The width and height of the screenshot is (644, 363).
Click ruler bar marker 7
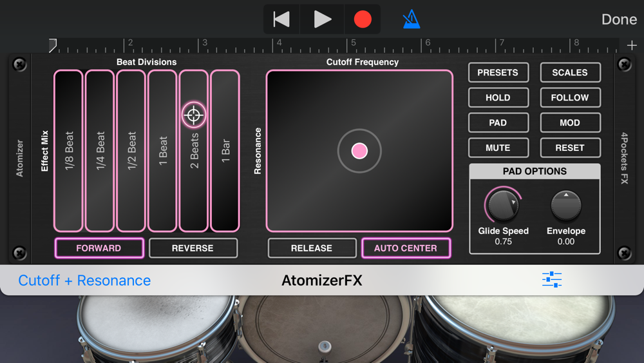tap(502, 43)
